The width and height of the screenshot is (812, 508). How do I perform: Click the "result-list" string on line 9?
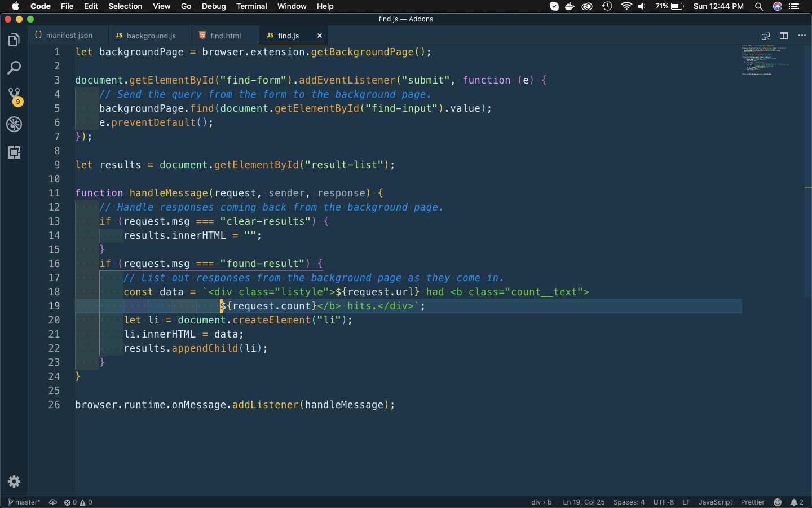(344, 165)
